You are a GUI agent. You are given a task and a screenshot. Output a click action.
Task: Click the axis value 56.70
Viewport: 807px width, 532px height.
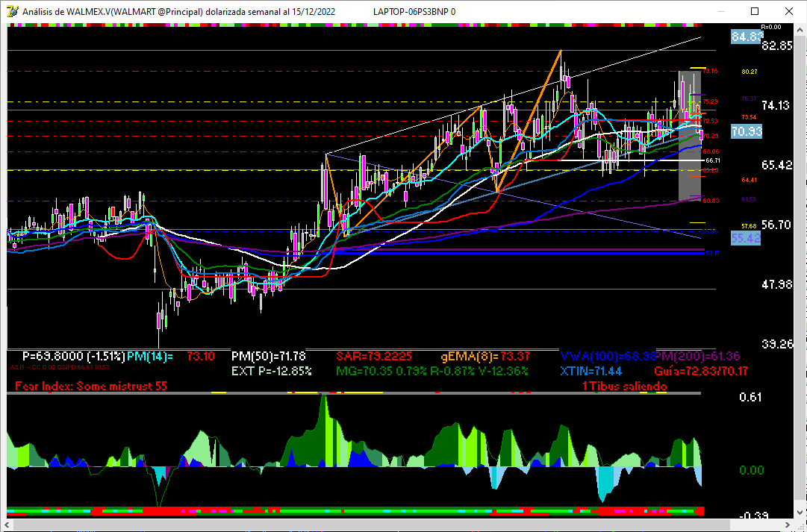pyautogui.click(x=777, y=225)
